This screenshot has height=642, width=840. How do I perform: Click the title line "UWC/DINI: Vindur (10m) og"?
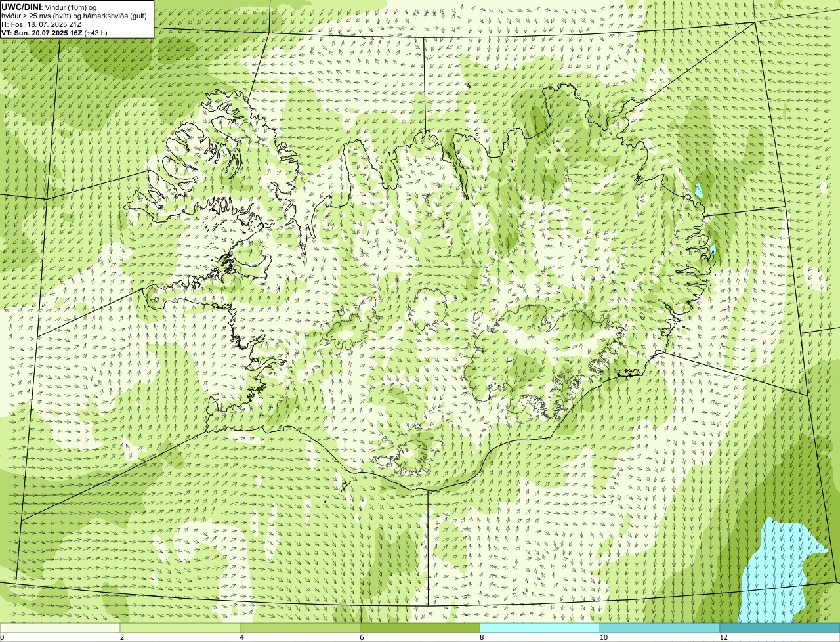pos(49,7)
